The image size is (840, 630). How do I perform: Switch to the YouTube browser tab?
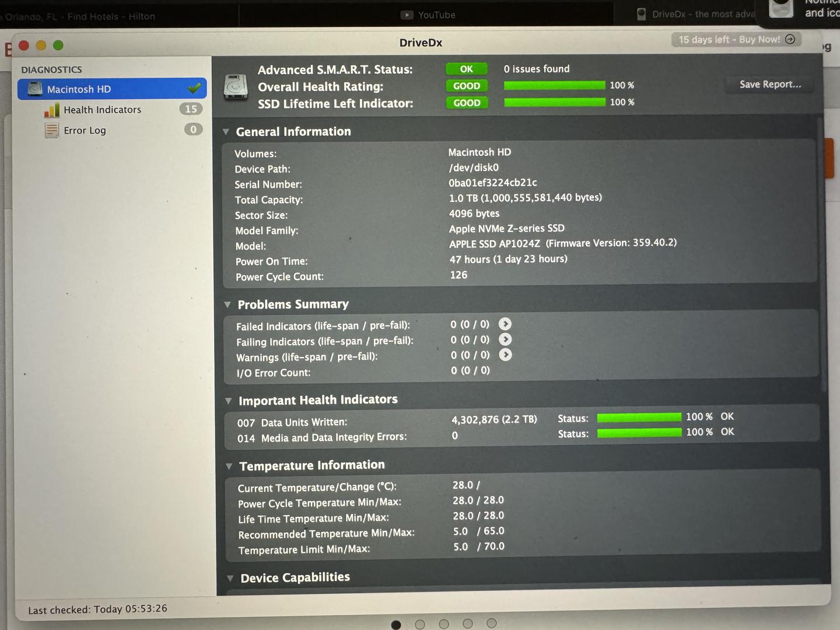426,15
